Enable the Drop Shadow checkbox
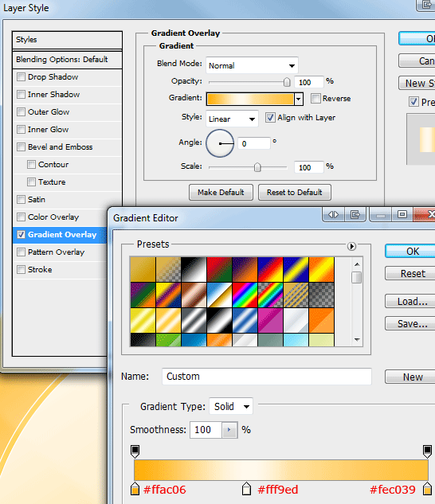The image size is (435, 504). click(x=21, y=76)
